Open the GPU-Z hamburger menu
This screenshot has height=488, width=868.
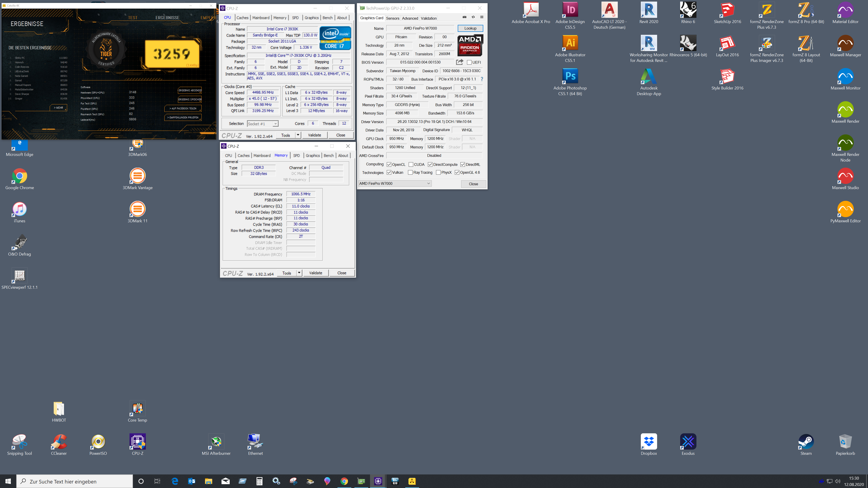tap(482, 17)
